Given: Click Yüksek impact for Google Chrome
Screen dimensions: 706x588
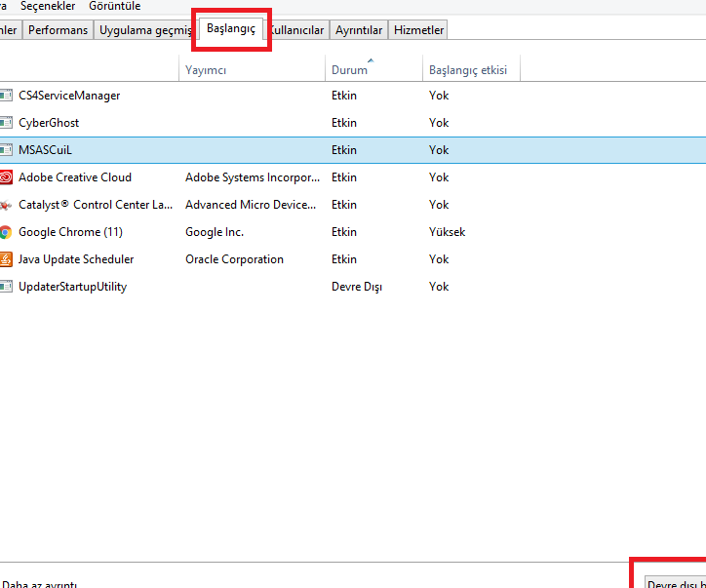Looking at the screenshot, I should click(448, 232).
